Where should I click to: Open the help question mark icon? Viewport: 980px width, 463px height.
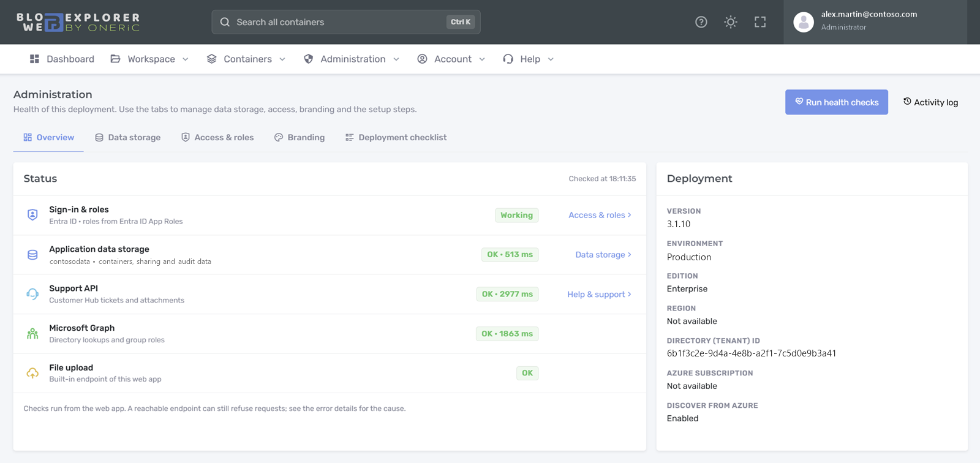coord(701,22)
